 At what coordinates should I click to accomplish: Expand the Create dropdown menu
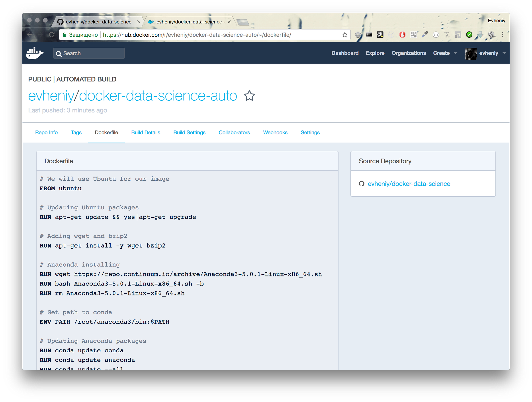[456, 53]
